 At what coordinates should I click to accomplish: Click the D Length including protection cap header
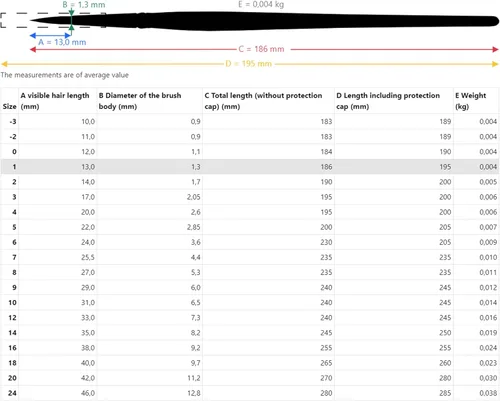tap(388, 101)
